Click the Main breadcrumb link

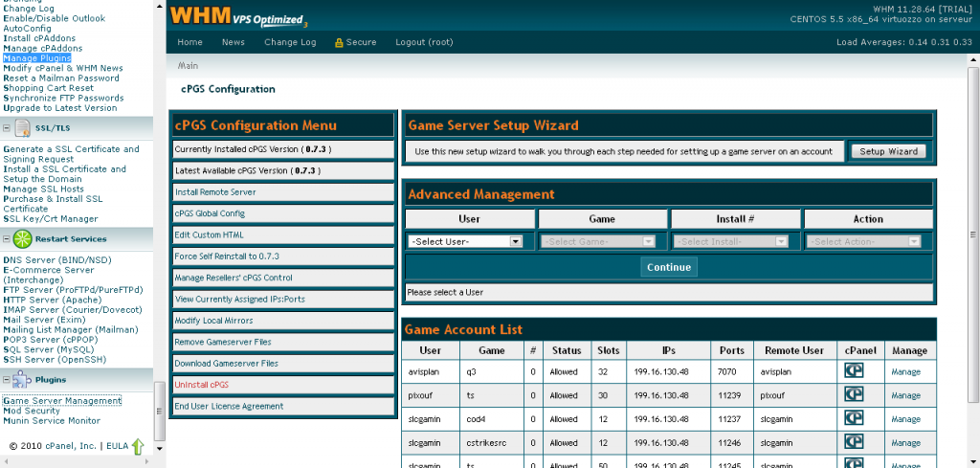coord(188,66)
